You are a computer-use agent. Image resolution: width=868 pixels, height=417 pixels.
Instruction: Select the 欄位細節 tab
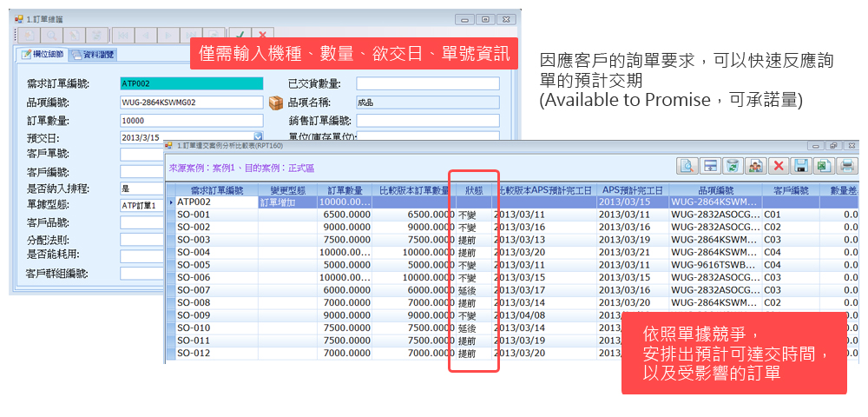[43, 55]
